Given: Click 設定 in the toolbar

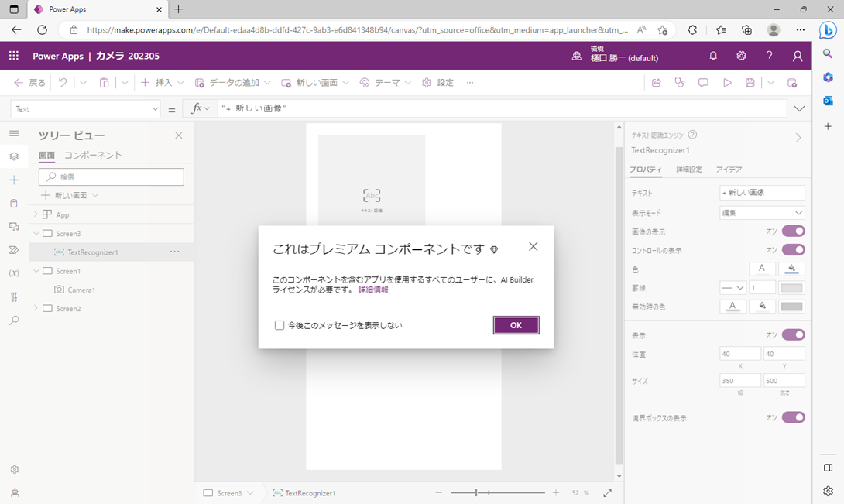Looking at the screenshot, I should pos(437,82).
